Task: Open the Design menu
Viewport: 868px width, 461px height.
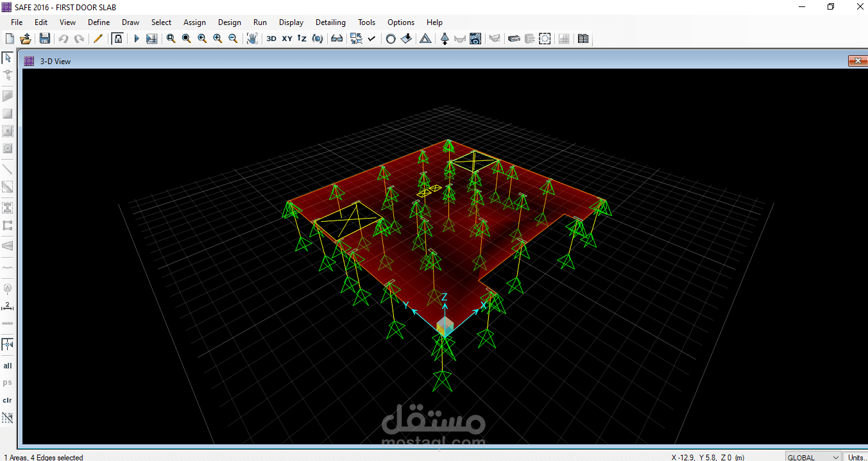Action: tap(230, 22)
